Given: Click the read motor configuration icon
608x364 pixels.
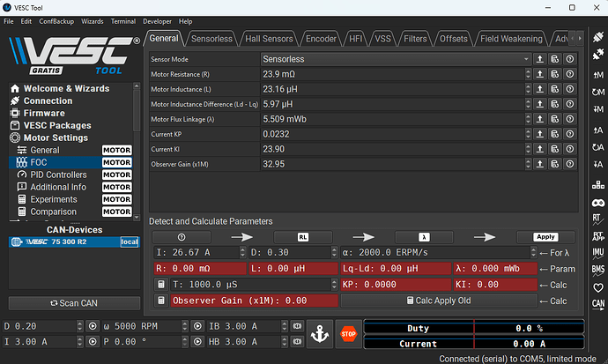Looking at the screenshot, I should 598,74.
